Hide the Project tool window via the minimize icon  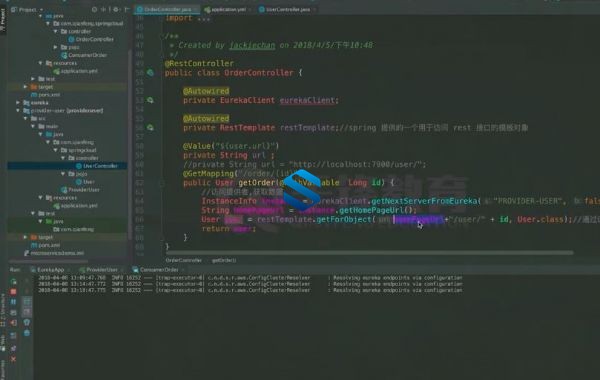[x=127, y=10]
